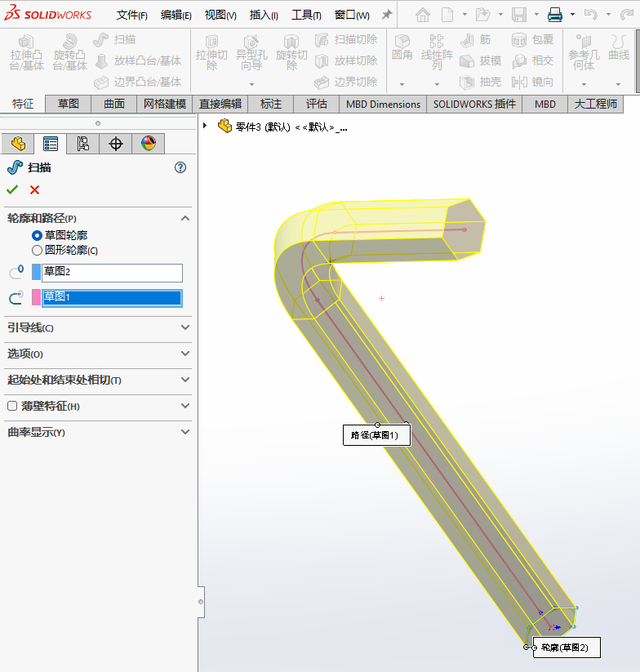Viewport: 640px width, 672px height.
Task: Switch to the PropertyManager tab icon
Action: [x=51, y=144]
